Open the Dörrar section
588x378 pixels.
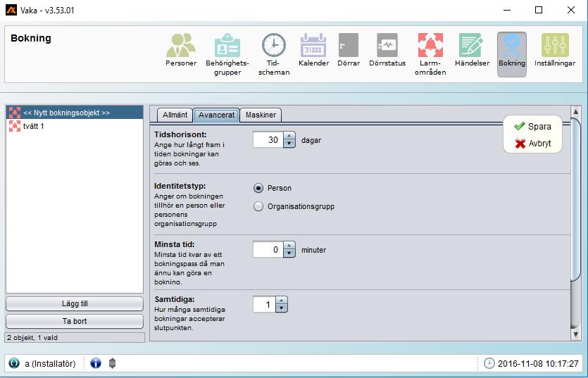tap(349, 50)
